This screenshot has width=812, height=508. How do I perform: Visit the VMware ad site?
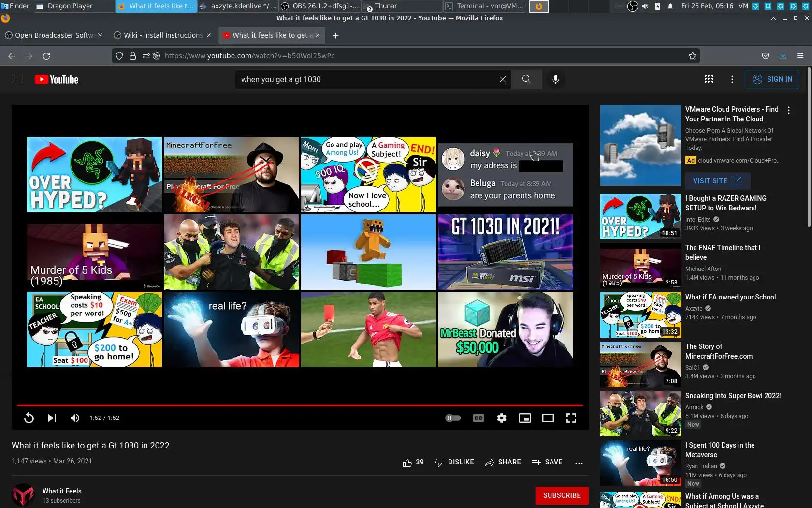point(717,181)
